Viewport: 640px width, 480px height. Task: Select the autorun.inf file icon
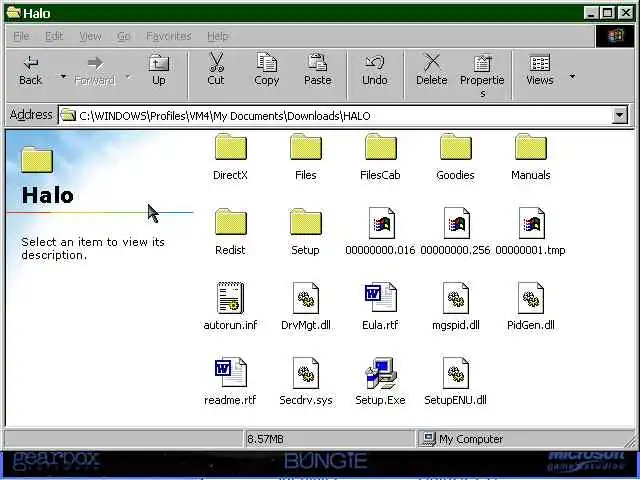coord(231,298)
